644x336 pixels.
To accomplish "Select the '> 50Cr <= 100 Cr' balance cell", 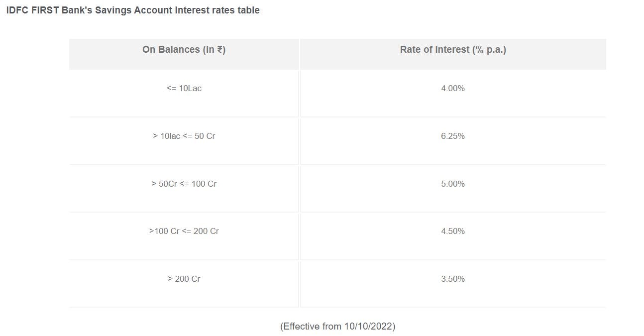I will [184, 184].
